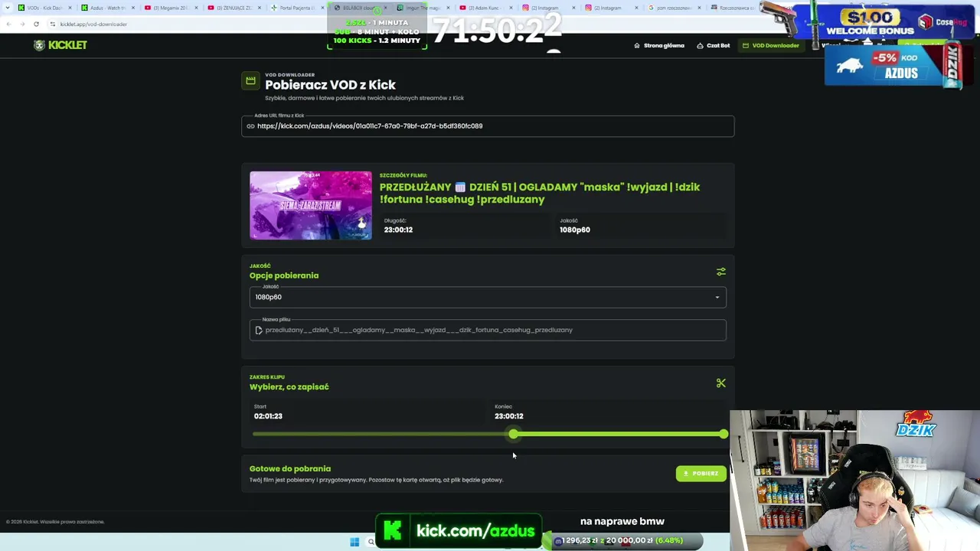Click the clip end slider handle
Image resolution: width=980 pixels, height=551 pixels.
click(x=724, y=434)
